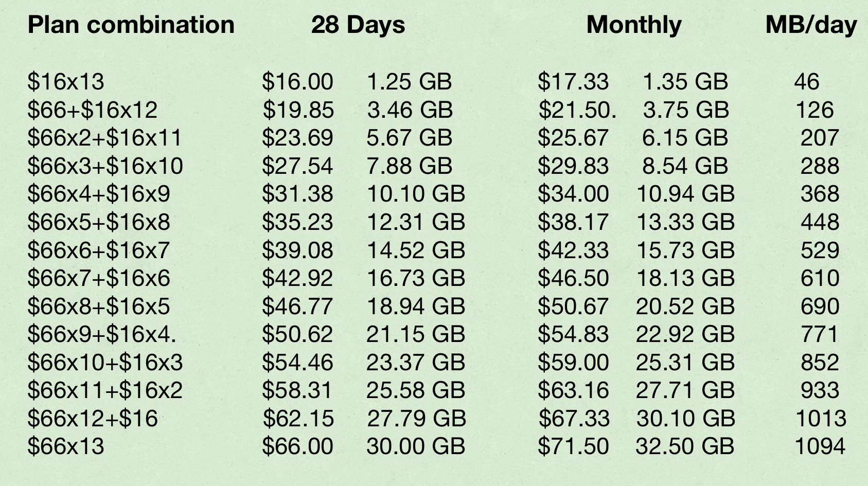Select the $71.50 monthly price
The image size is (868, 486).
pyautogui.click(x=573, y=446)
